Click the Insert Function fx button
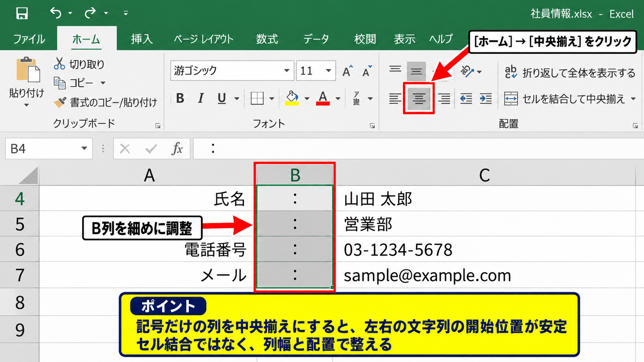 pos(177,148)
